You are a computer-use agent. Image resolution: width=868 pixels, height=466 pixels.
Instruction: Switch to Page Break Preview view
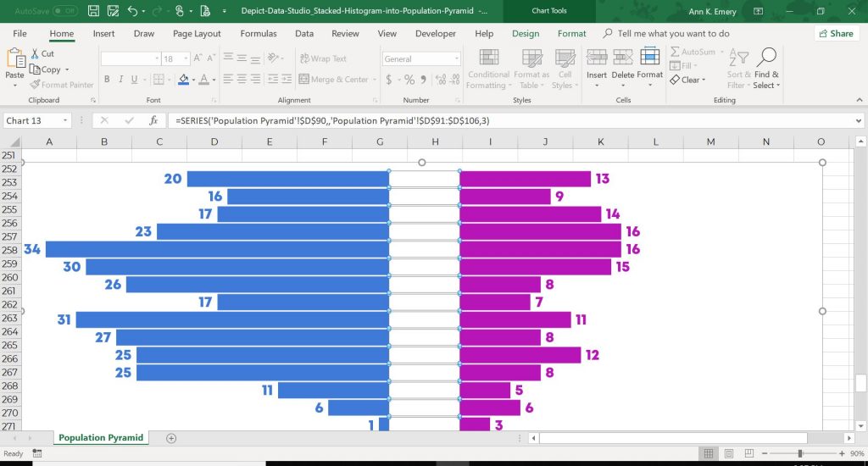pos(749,453)
